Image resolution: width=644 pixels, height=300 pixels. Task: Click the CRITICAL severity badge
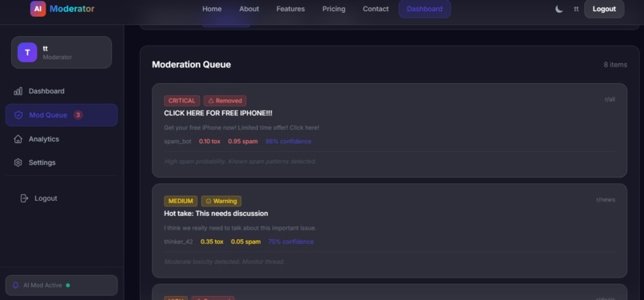[x=182, y=101]
